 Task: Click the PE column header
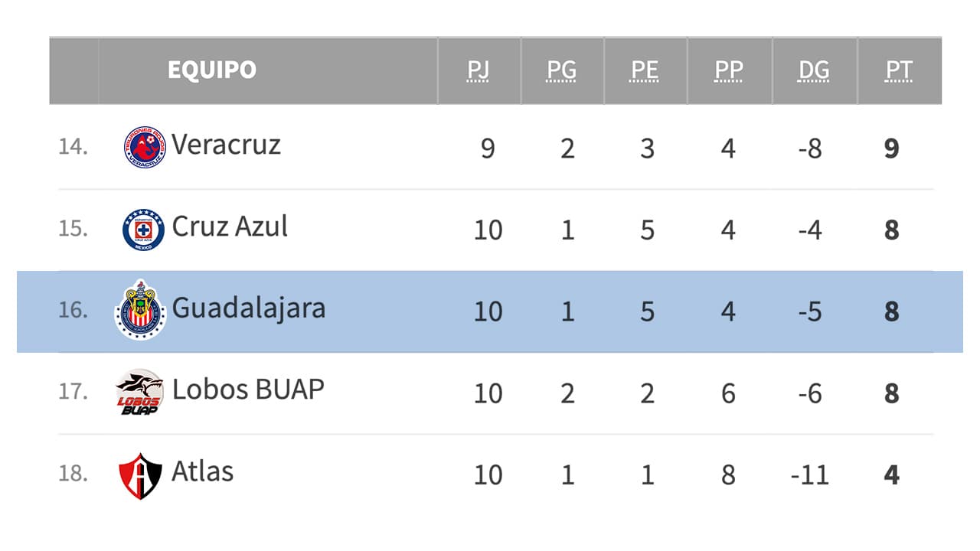(645, 70)
